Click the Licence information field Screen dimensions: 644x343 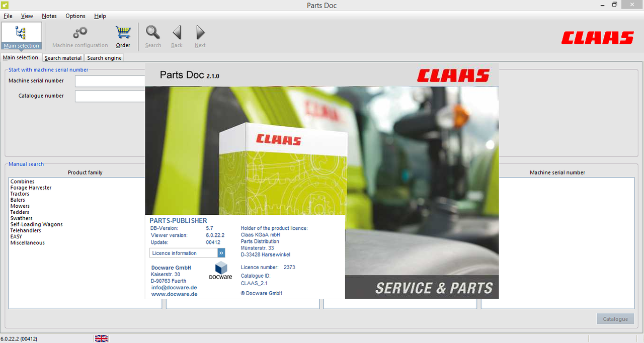[x=184, y=253]
